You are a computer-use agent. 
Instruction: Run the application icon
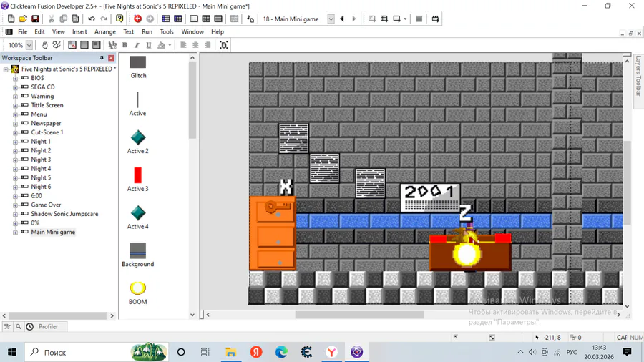click(x=384, y=19)
